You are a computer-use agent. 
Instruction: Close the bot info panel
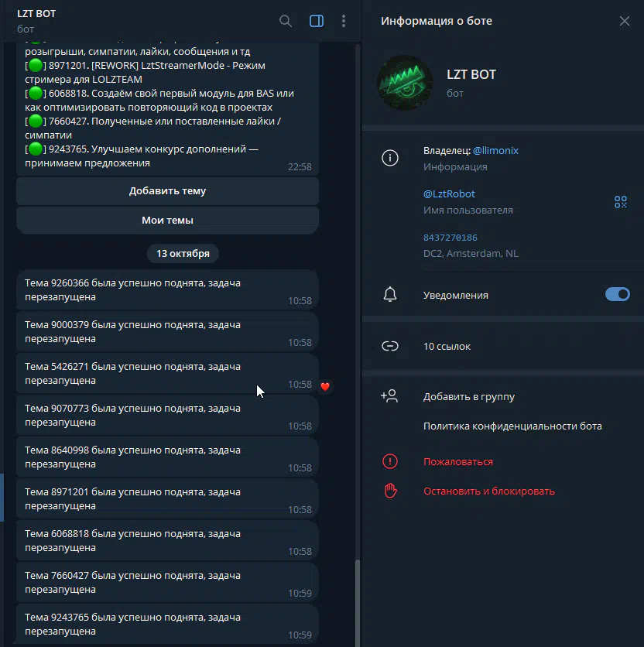tap(624, 21)
